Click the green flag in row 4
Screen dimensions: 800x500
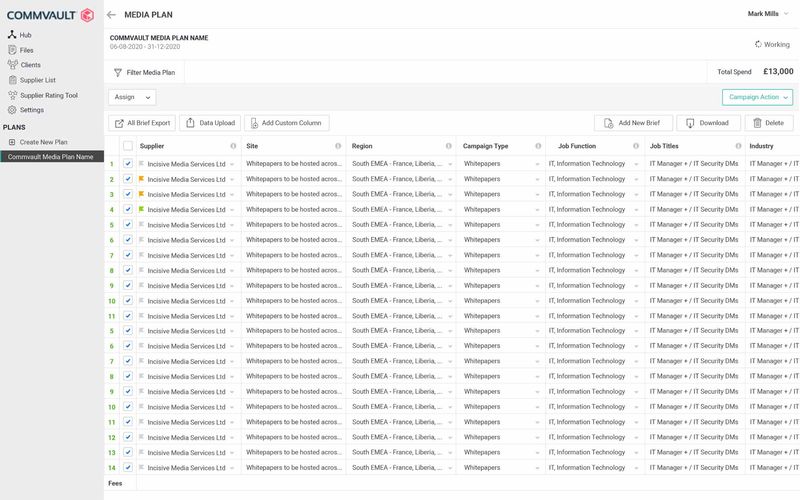pyautogui.click(x=141, y=209)
